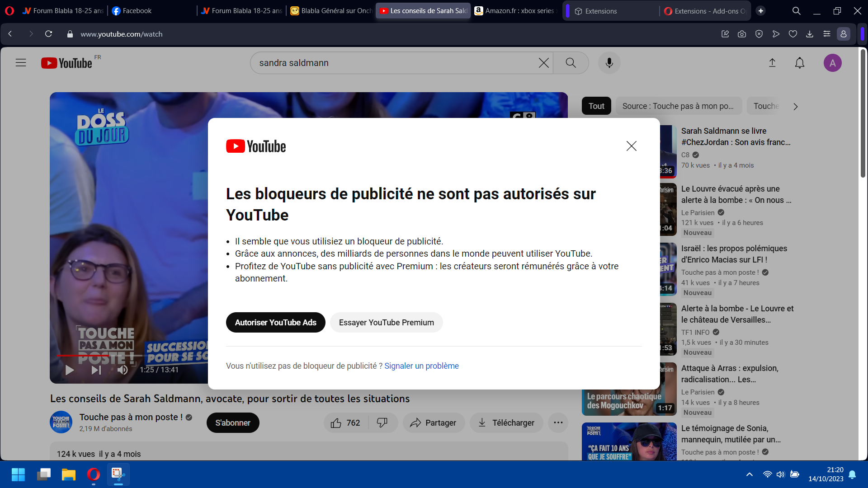
Task: Open the Opera main menu icon
Action: pyautogui.click(x=9, y=11)
